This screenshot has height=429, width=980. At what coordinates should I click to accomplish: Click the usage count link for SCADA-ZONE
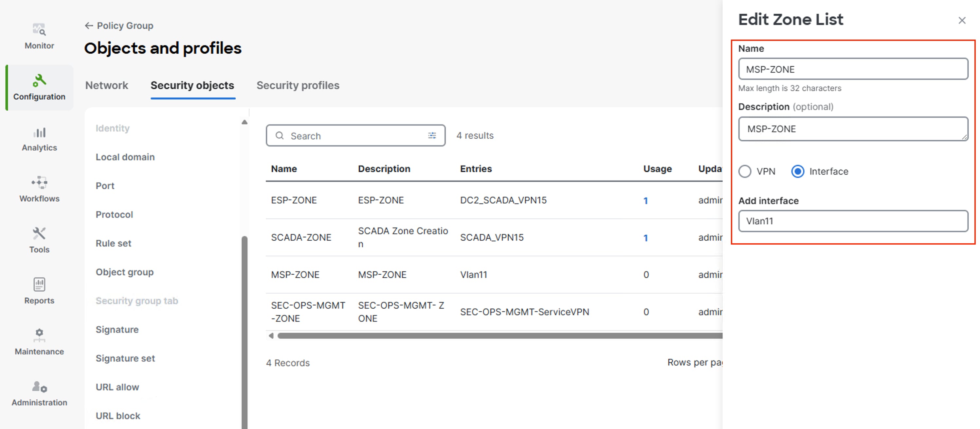coord(645,238)
